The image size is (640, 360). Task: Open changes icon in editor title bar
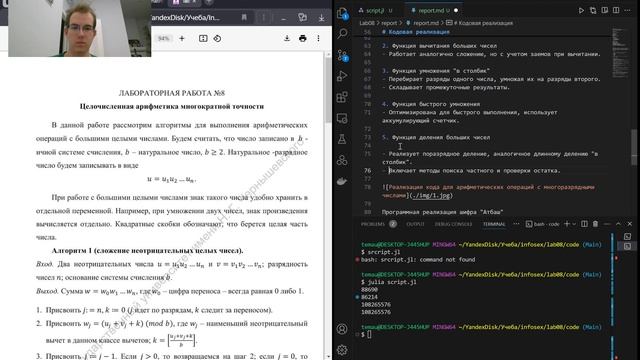[x=593, y=10]
